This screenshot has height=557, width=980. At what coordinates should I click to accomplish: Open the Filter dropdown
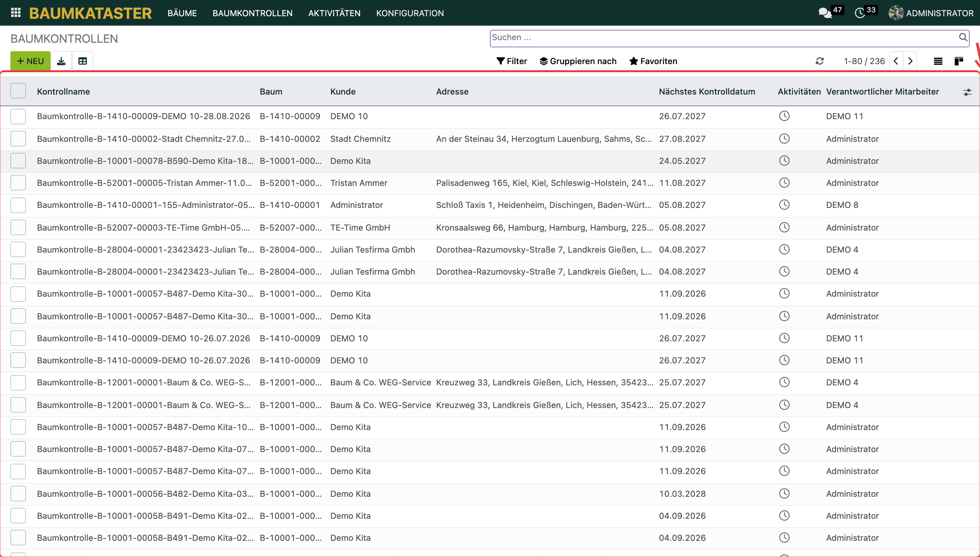[x=511, y=61]
